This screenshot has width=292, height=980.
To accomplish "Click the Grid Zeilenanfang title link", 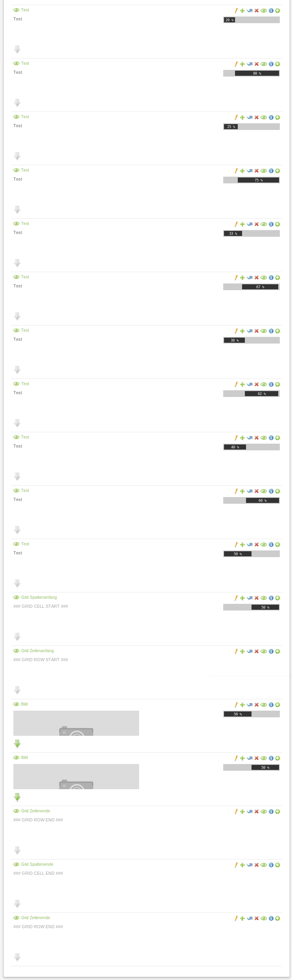I will point(37,651).
